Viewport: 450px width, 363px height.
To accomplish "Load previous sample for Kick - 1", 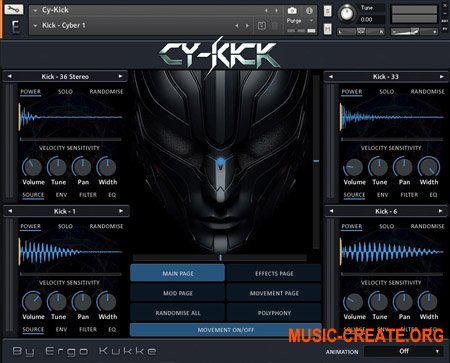I will click(10, 211).
